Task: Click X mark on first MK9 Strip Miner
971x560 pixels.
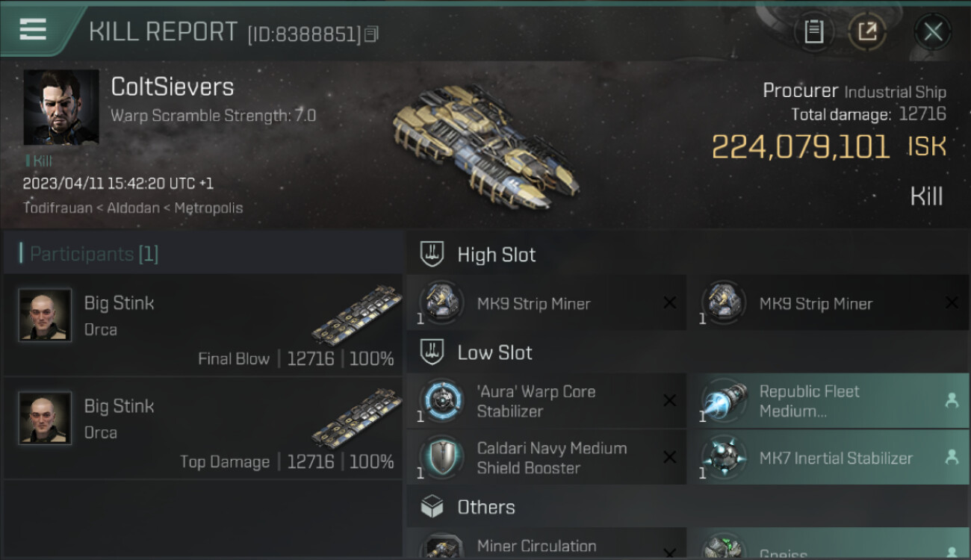Action: (x=670, y=302)
